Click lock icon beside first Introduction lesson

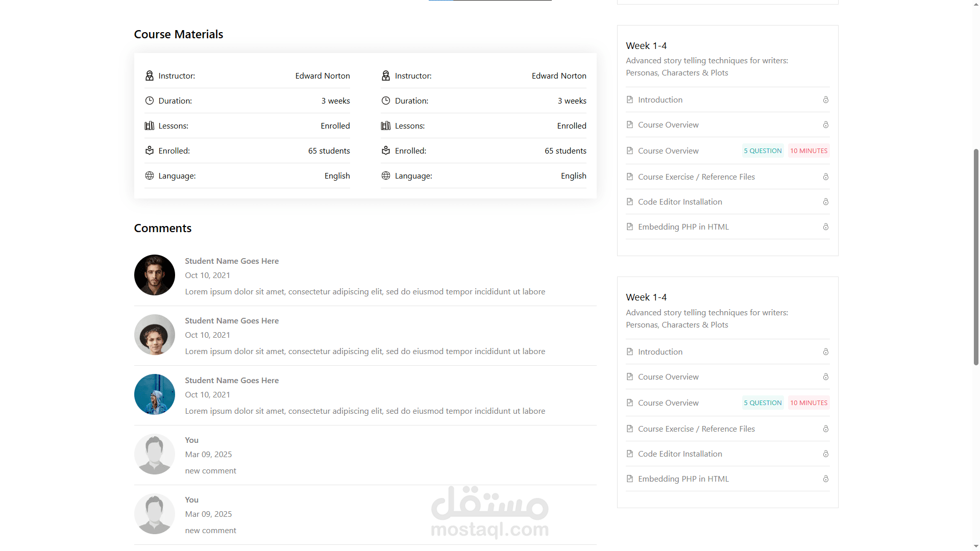pos(825,100)
